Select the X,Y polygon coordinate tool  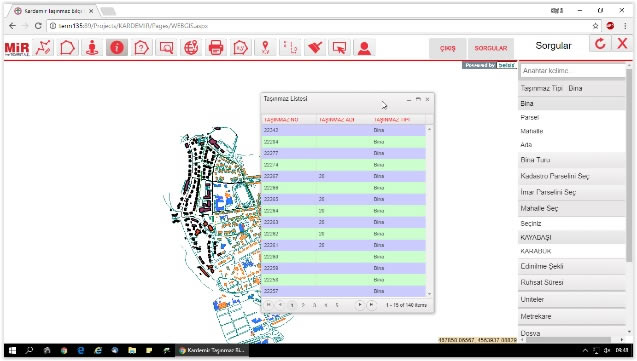[240, 48]
